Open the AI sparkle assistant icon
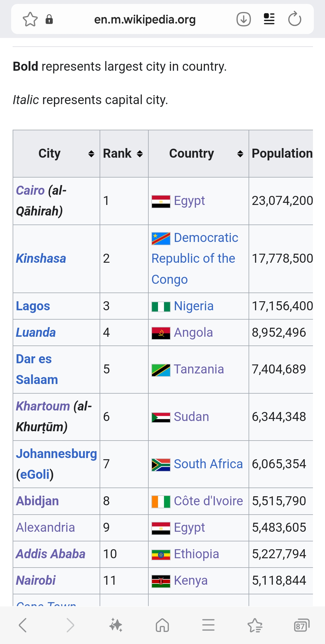 click(x=116, y=625)
